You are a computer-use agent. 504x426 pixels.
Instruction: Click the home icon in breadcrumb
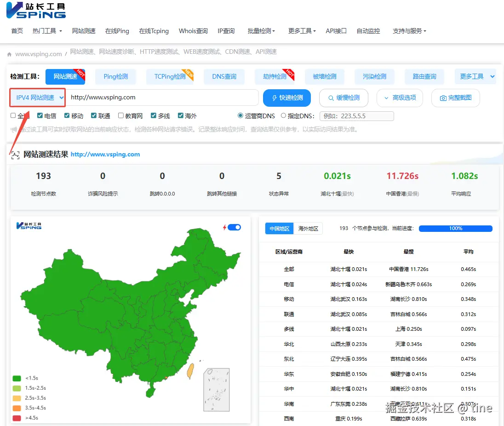click(x=9, y=54)
